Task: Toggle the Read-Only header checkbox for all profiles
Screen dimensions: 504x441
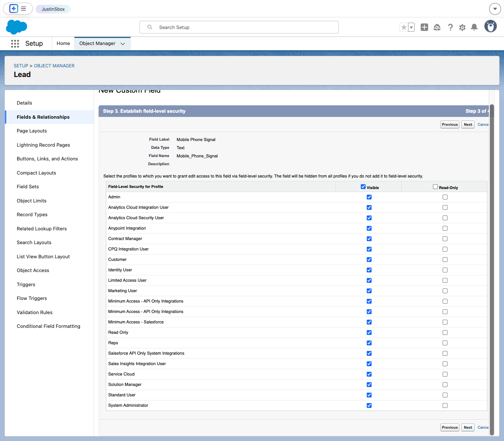Action: 435,187
